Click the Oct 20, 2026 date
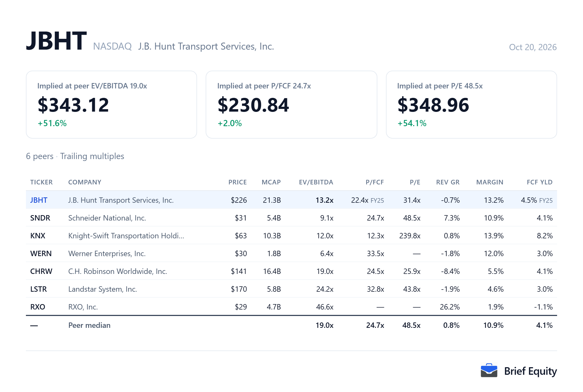The image size is (583, 392). click(x=533, y=47)
